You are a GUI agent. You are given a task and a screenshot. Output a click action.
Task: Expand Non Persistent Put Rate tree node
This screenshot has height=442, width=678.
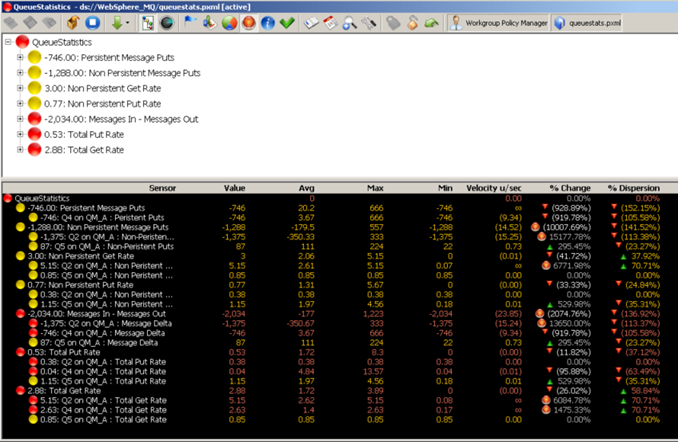point(20,103)
